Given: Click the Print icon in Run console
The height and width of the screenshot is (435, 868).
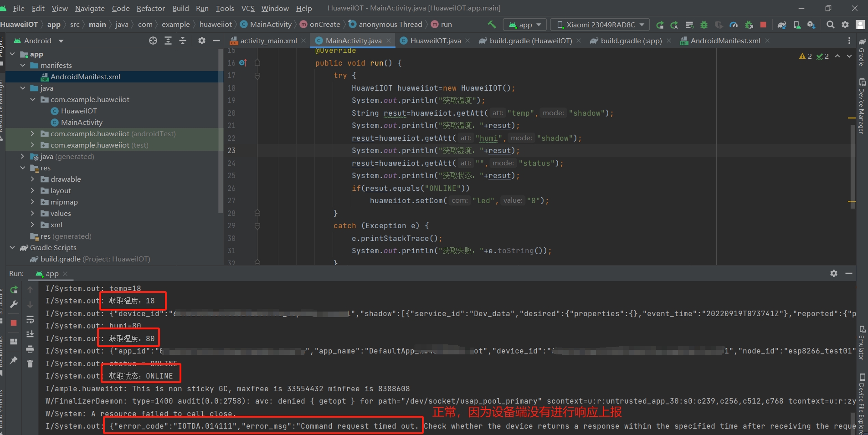Looking at the screenshot, I should click(30, 349).
